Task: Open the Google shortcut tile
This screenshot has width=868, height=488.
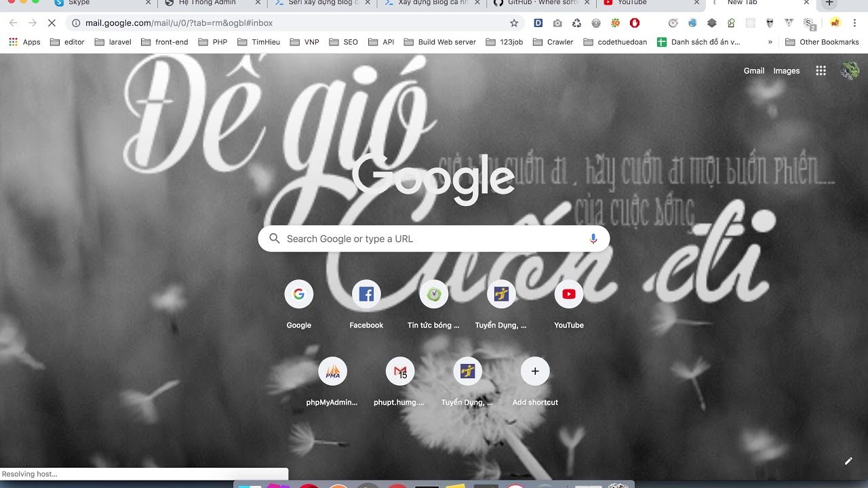Action: coord(298,304)
